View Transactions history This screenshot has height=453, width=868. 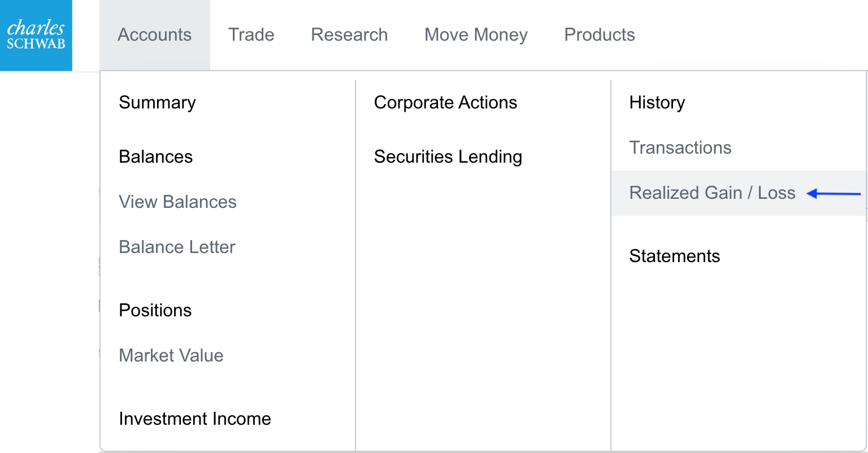pyautogui.click(x=680, y=148)
